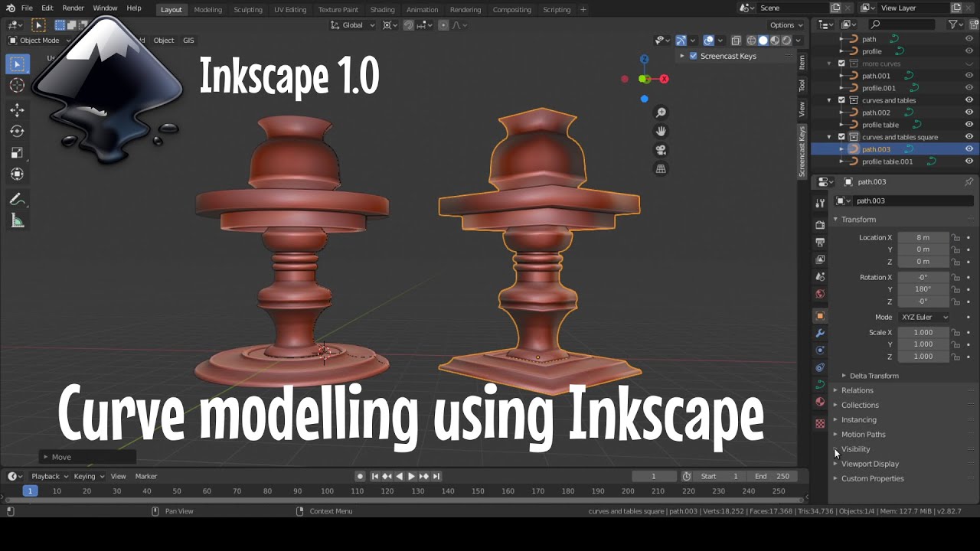Pick the Annotate pencil tool

tap(17, 200)
